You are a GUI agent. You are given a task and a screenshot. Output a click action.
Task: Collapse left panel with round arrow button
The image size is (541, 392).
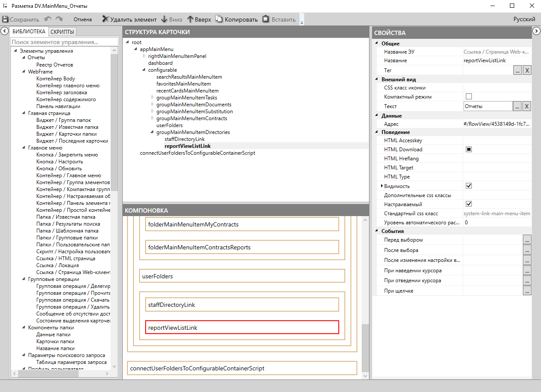[4, 31]
